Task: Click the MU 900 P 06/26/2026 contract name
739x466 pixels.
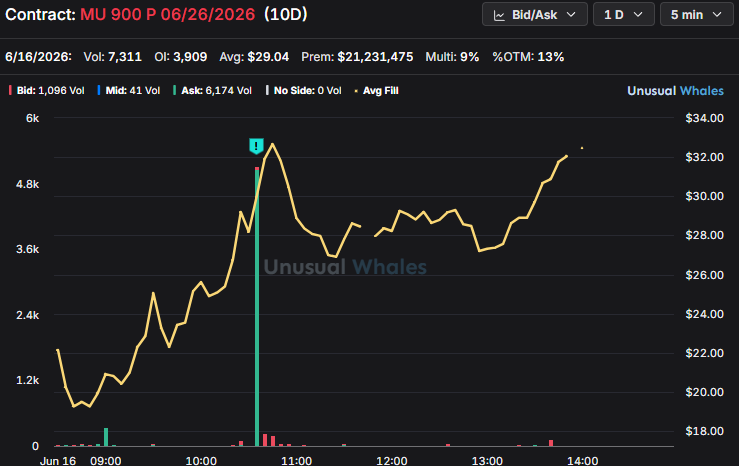Action: 167,15
